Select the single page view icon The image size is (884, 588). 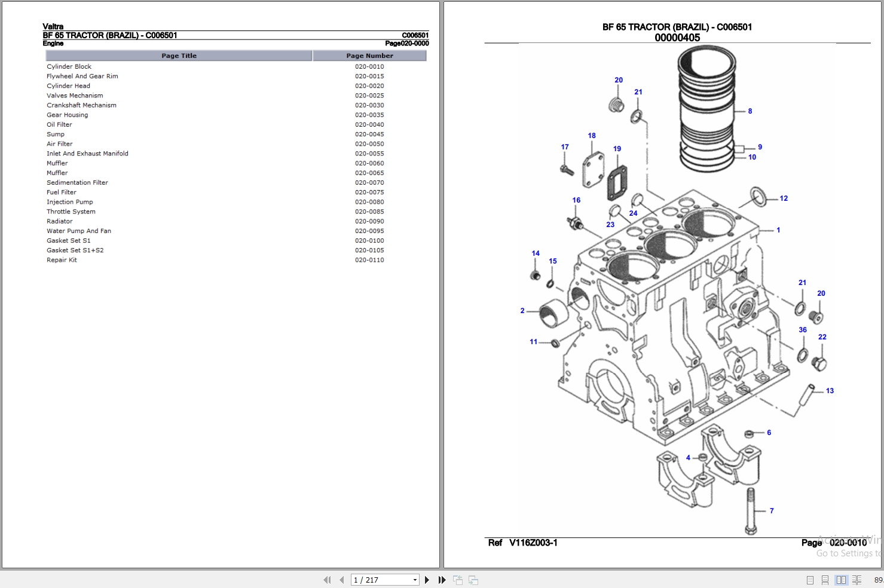pyautogui.click(x=810, y=580)
